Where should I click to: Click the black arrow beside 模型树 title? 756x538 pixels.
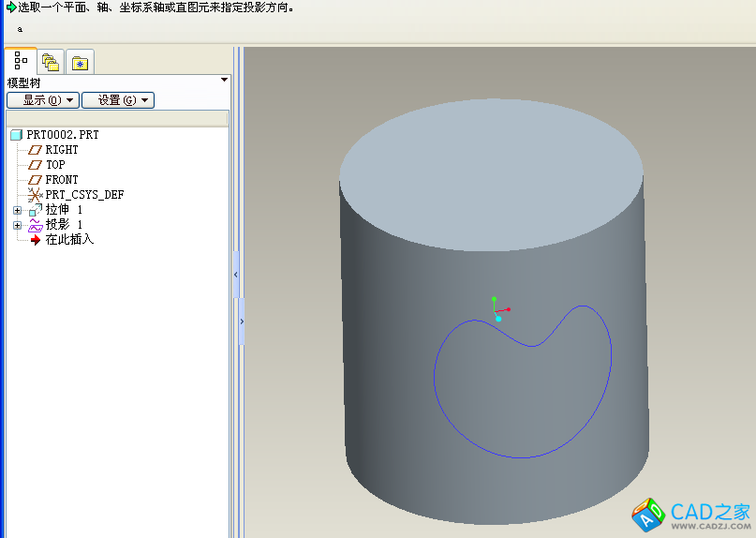point(224,81)
